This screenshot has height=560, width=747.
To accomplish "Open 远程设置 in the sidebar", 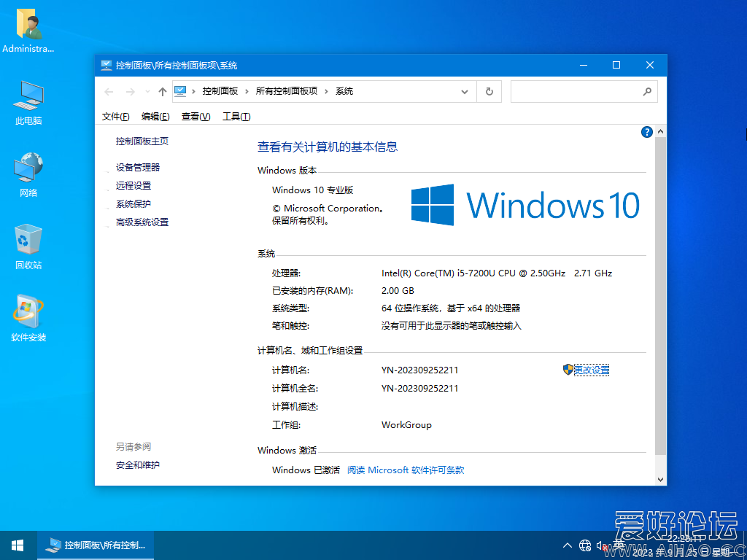I will coord(132,184).
